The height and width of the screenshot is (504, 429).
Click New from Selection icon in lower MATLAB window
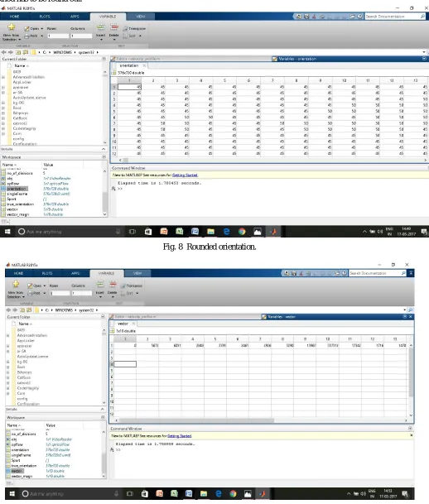[x=16, y=284]
